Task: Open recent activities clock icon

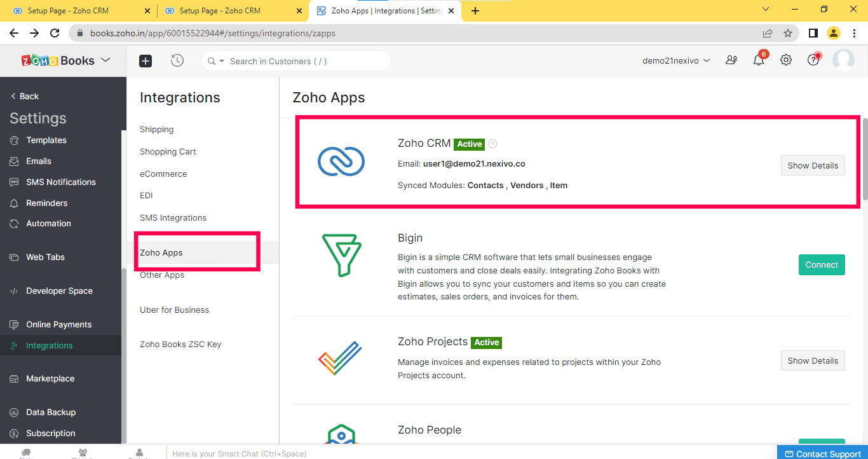Action: tap(177, 60)
